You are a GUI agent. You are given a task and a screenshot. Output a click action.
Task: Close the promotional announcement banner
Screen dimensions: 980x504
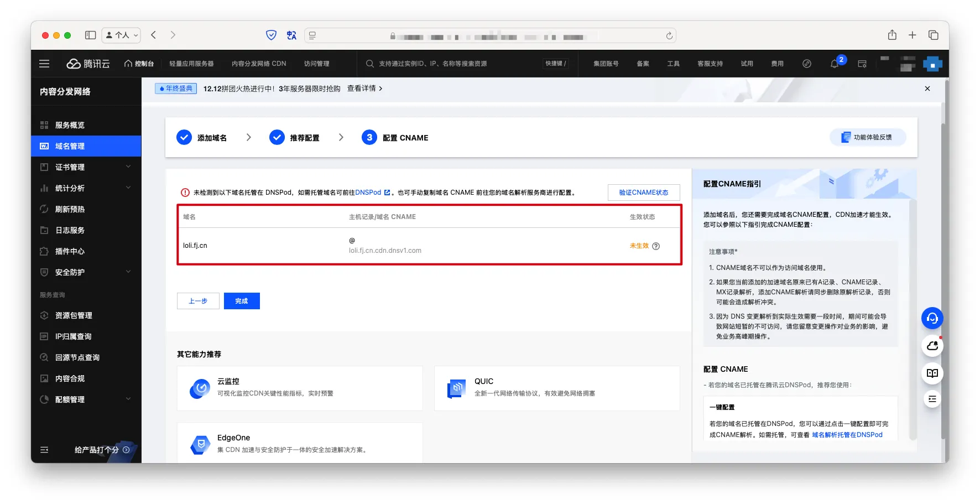927,89
